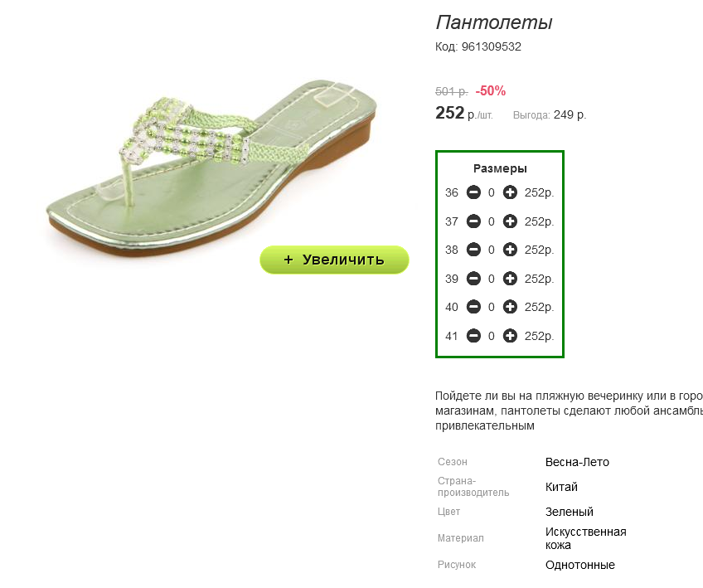Click the Увеличить enlarge button

click(334, 260)
